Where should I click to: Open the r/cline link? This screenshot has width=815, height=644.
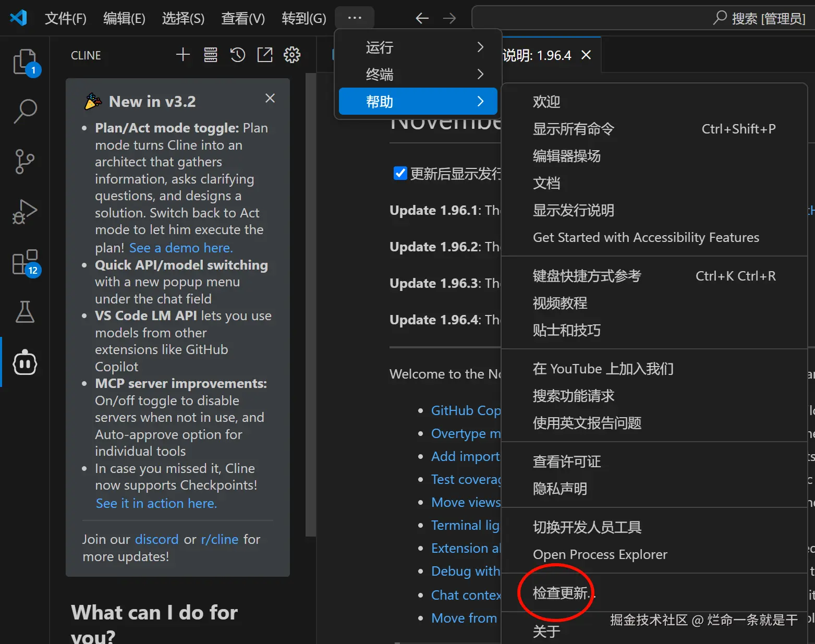pos(220,539)
